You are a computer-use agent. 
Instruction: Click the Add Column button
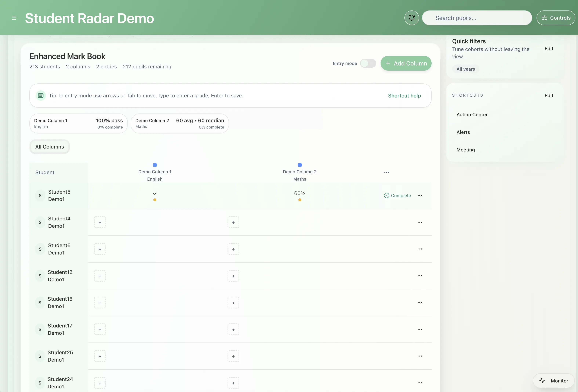[406, 63]
